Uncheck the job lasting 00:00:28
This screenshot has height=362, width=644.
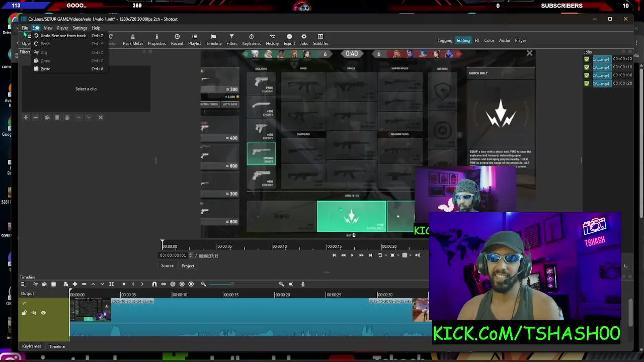point(587,83)
